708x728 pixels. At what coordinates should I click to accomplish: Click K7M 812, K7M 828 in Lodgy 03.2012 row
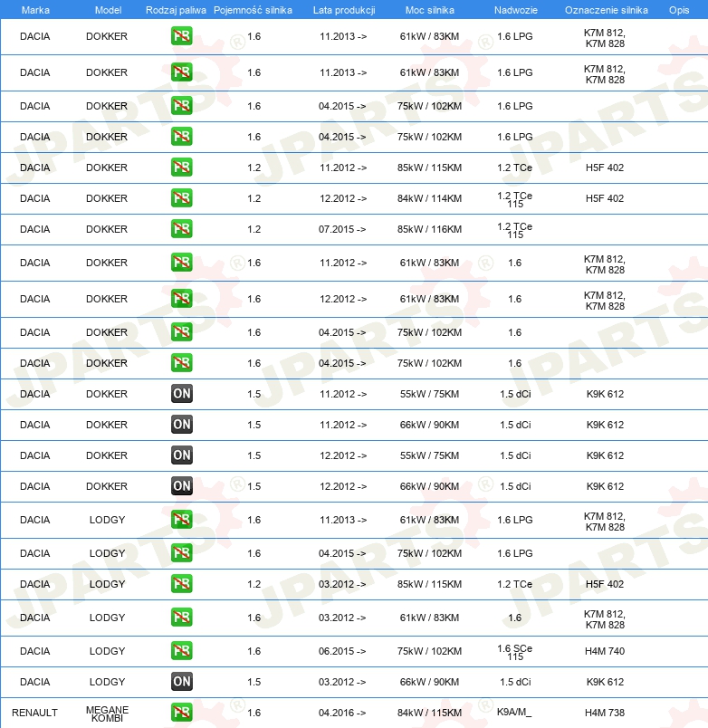[605, 619]
